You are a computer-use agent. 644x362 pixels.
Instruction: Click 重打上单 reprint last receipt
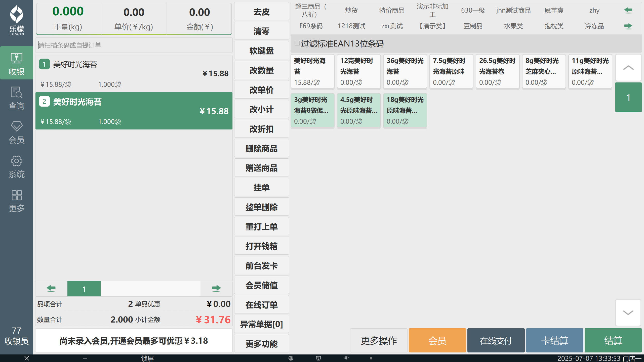262,227
